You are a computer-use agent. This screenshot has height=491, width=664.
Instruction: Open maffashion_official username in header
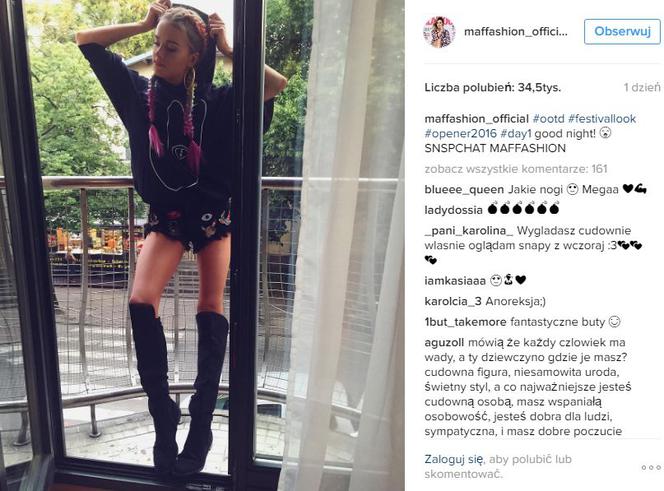(515, 32)
